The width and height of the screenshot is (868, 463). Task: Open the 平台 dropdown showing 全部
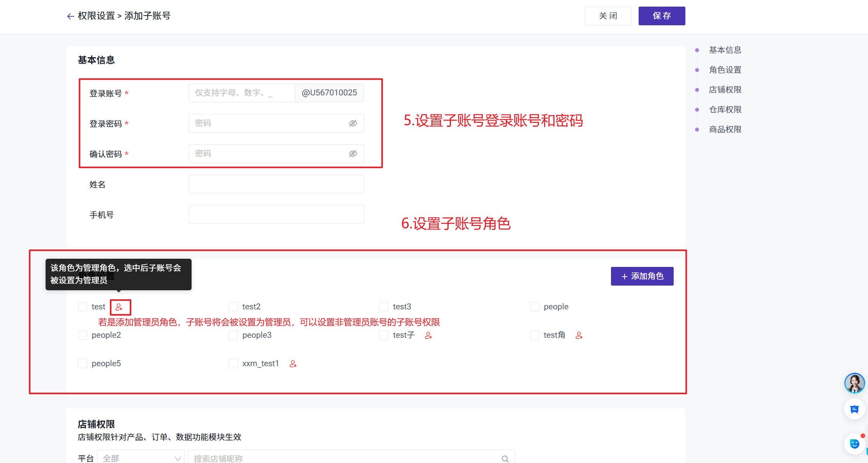click(141, 458)
